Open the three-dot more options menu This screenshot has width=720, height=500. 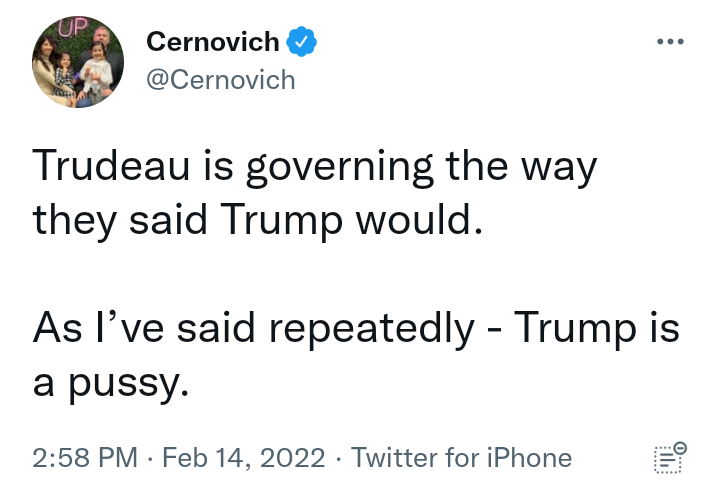670,41
